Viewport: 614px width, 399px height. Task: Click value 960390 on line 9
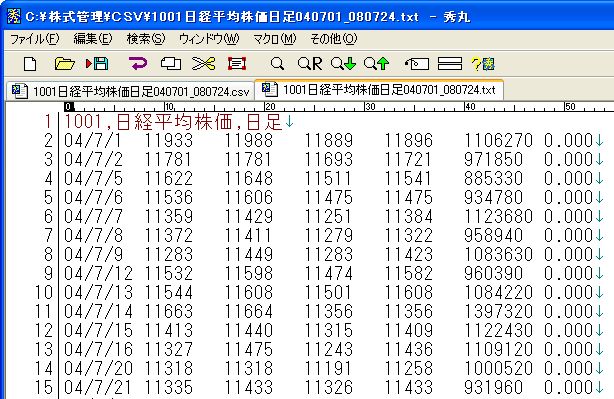click(493, 274)
